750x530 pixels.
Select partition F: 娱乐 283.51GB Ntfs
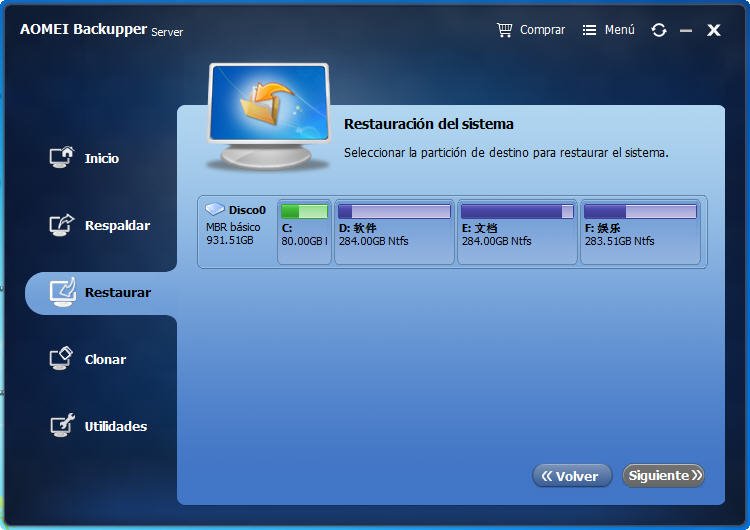[640, 232]
